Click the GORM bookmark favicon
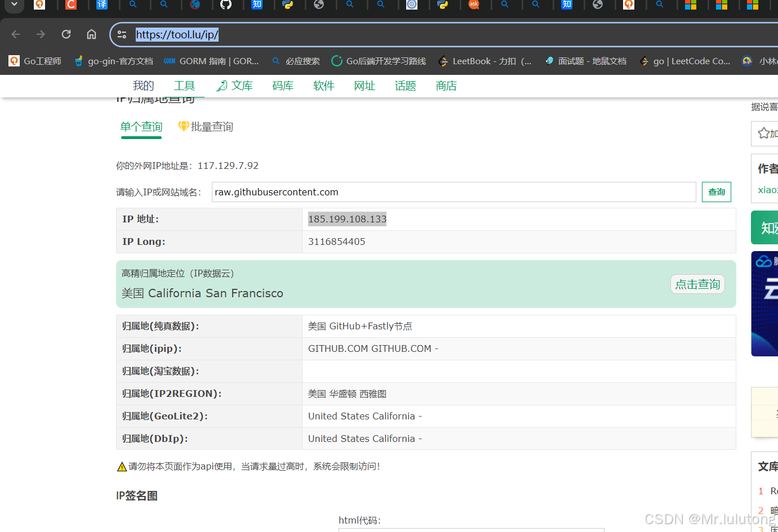This screenshot has height=532, width=778. pos(170,61)
